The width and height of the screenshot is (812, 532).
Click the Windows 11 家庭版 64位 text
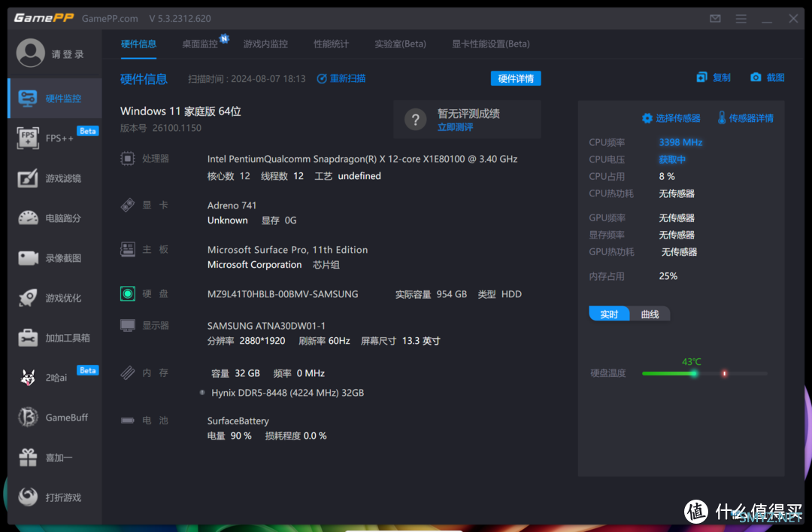(180, 111)
